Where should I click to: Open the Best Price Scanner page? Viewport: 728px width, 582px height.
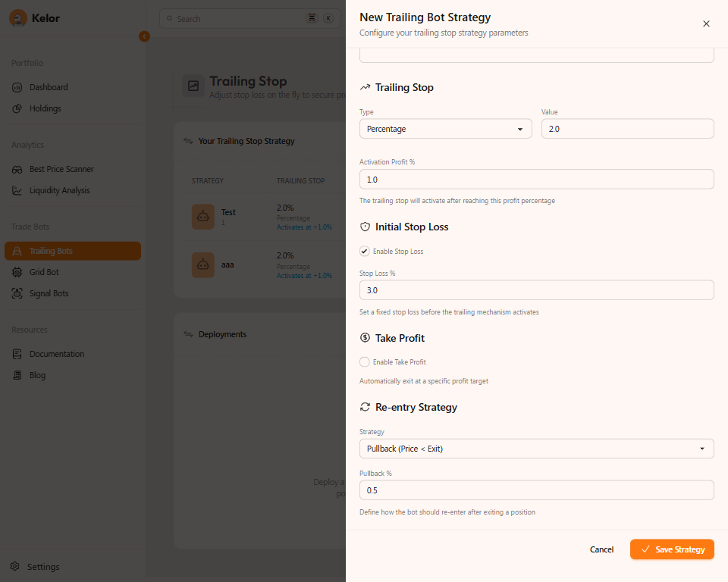61,169
